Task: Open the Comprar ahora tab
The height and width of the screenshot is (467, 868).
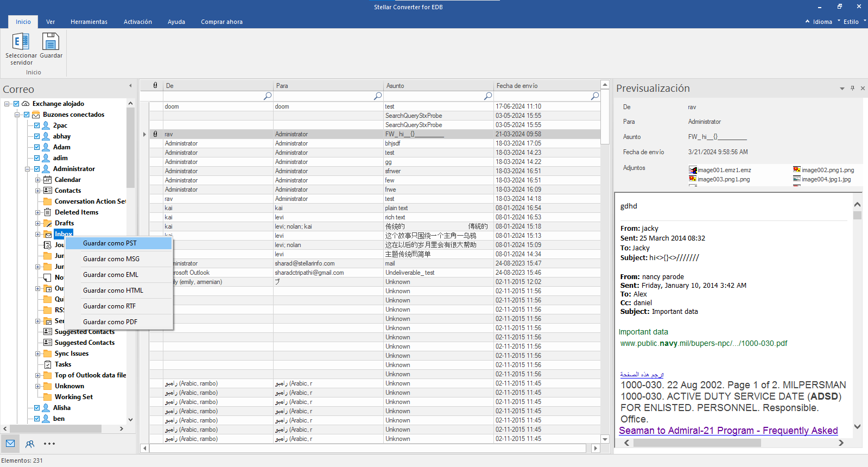Action: tap(221, 22)
